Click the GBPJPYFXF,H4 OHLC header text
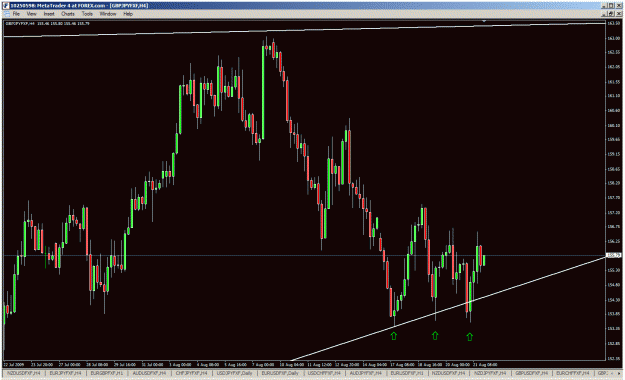 47,24
